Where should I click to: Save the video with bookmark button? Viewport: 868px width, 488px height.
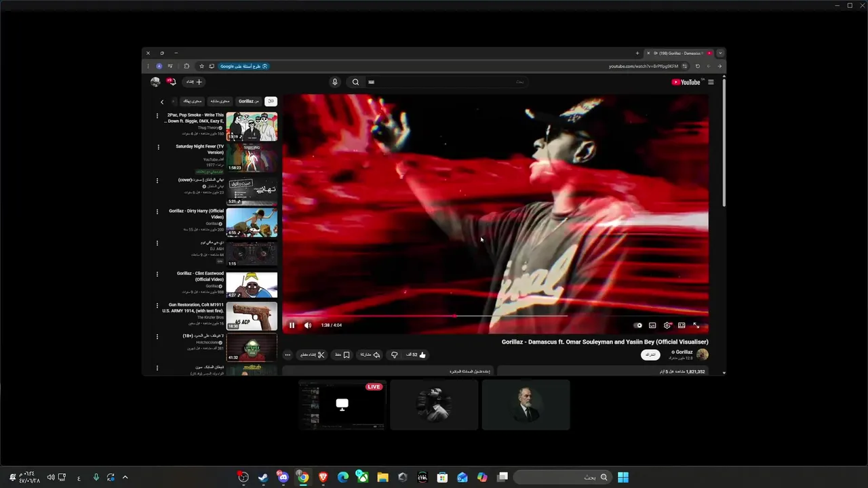(x=342, y=354)
